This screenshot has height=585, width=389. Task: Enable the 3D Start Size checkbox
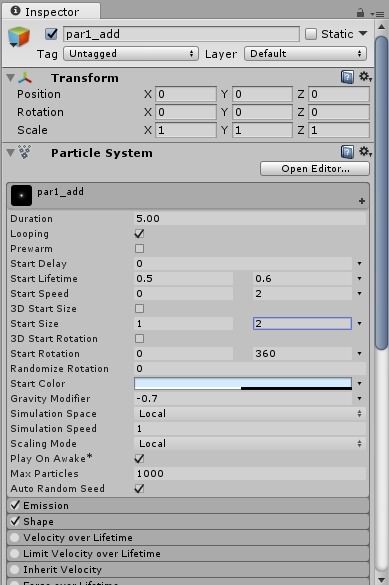pos(139,309)
